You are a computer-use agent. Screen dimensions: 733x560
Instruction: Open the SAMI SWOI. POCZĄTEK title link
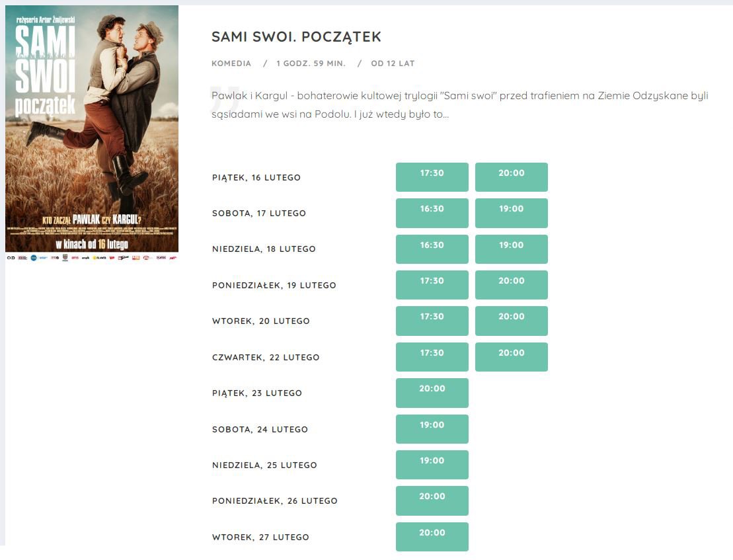(x=296, y=36)
